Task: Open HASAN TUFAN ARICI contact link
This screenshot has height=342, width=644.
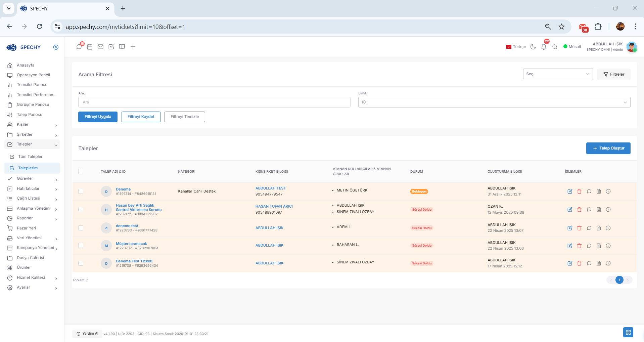Action: pyautogui.click(x=274, y=206)
